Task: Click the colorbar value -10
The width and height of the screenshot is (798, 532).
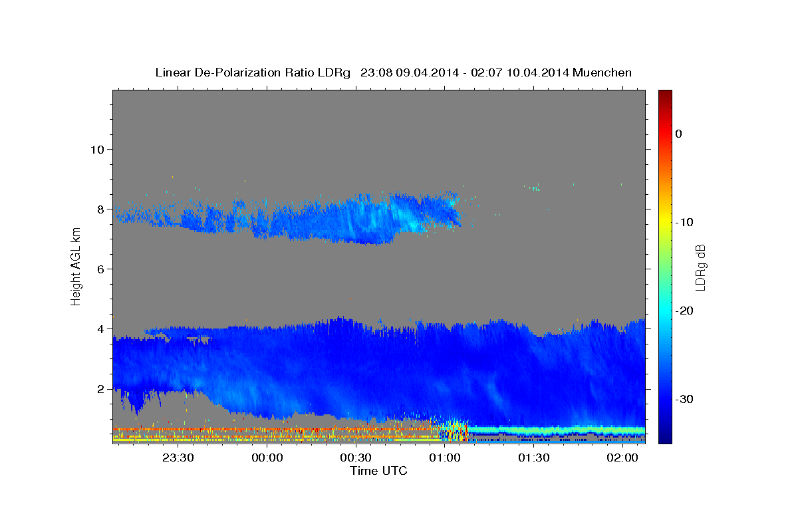Action: [684, 222]
